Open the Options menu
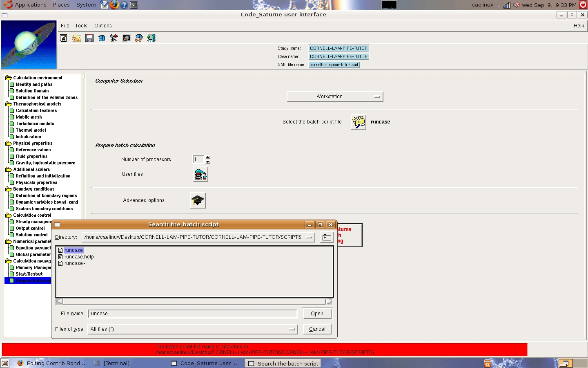The height and width of the screenshot is (368, 588). pyautogui.click(x=103, y=25)
